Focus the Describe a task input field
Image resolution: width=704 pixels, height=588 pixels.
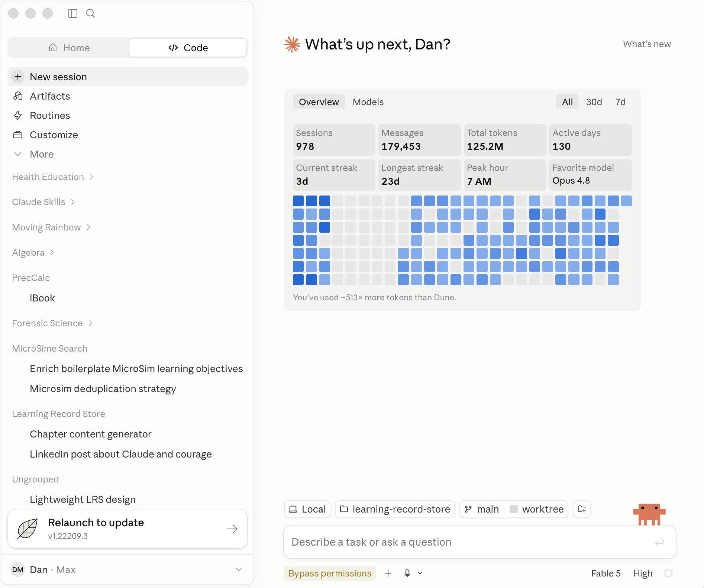pyautogui.click(x=479, y=542)
